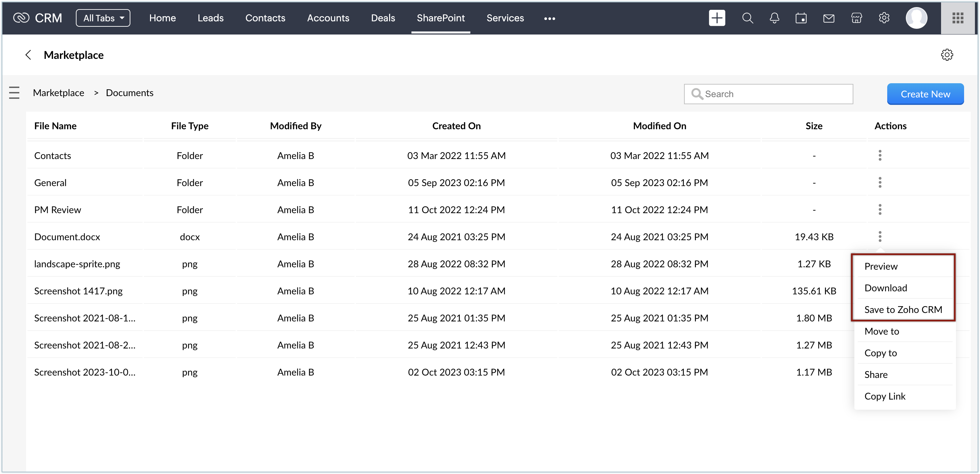Click the Marketplace page settings gear

click(x=946, y=55)
